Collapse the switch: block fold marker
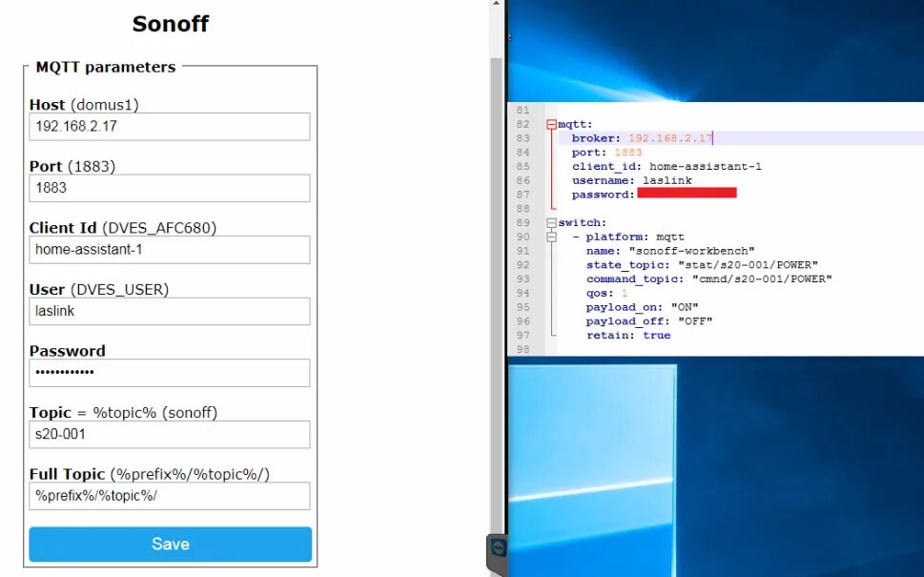Screen dimensions: 924x577 [551, 223]
